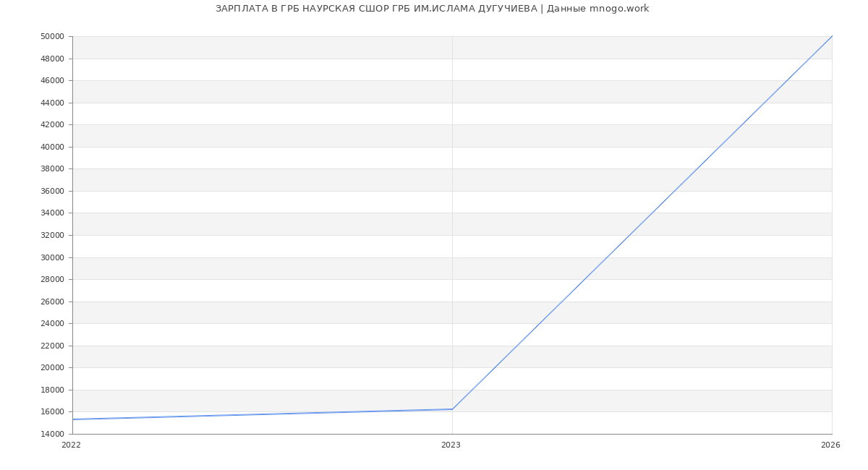Click the 2022 x-axis label
This screenshot has height=470, width=868.
click(x=72, y=445)
